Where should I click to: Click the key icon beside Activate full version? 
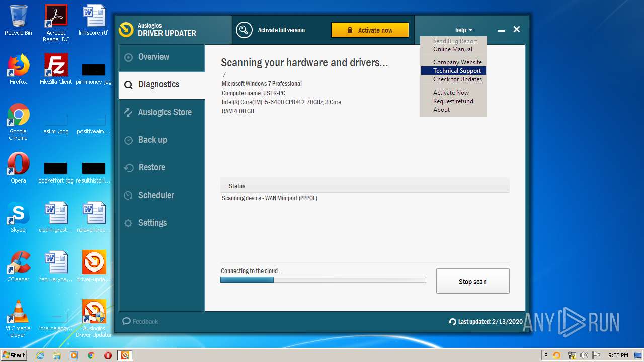pyautogui.click(x=244, y=30)
